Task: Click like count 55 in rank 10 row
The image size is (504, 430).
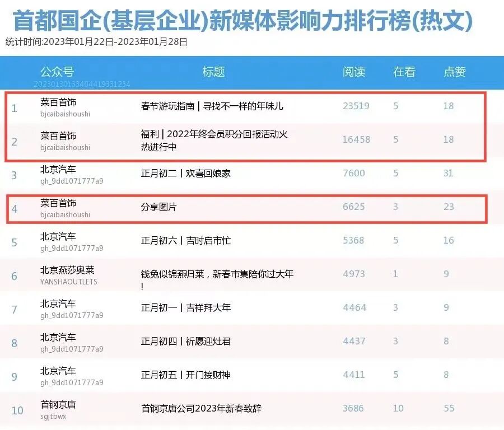Action: (449, 408)
